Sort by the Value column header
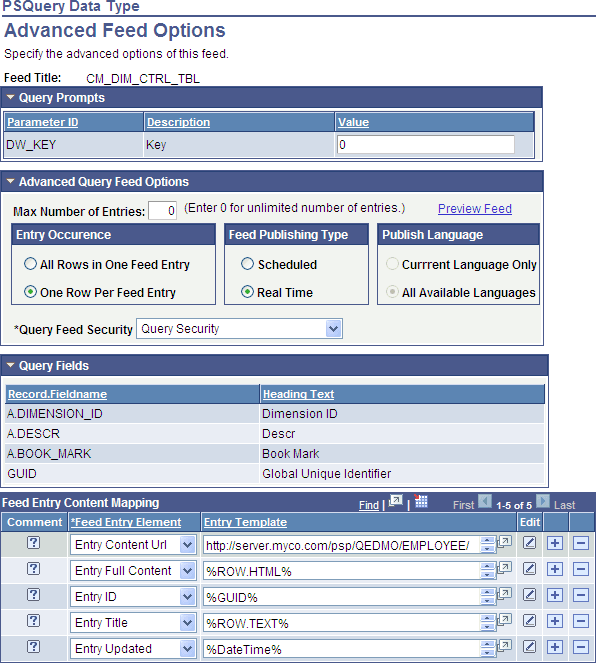The image size is (596, 663). point(353,122)
